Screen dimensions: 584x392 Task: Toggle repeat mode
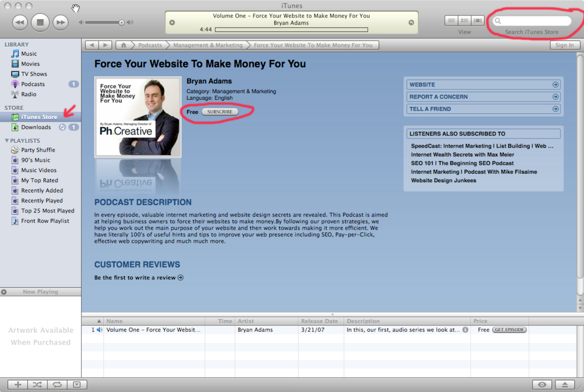pyautogui.click(x=57, y=385)
